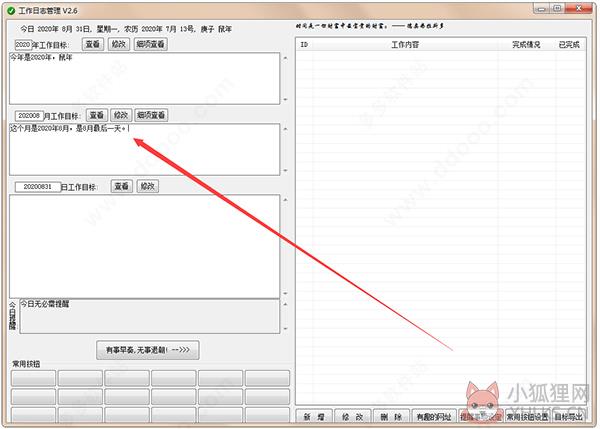Click 查看 button for 日工作目标
The image size is (600, 429).
[122, 186]
